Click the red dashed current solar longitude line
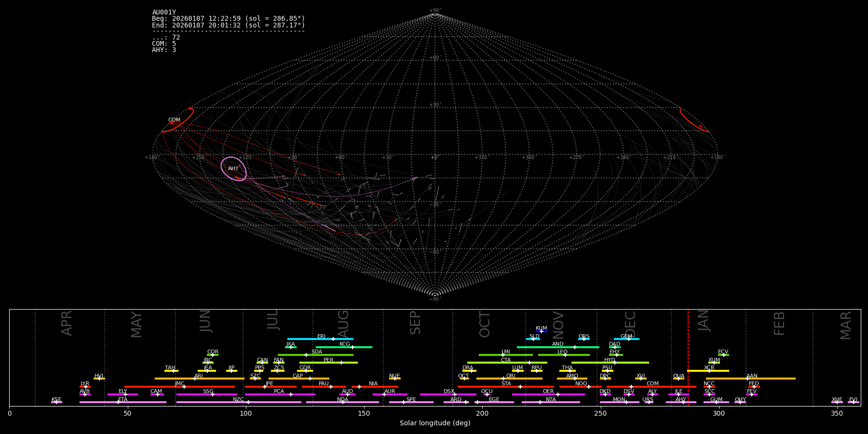The width and height of the screenshot is (868, 434). (x=688, y=357)
